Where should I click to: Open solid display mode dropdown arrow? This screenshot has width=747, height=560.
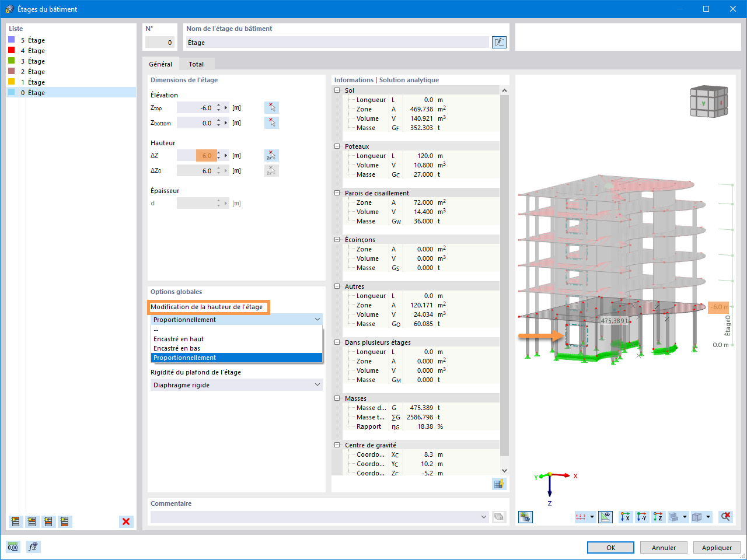(685, 517)
